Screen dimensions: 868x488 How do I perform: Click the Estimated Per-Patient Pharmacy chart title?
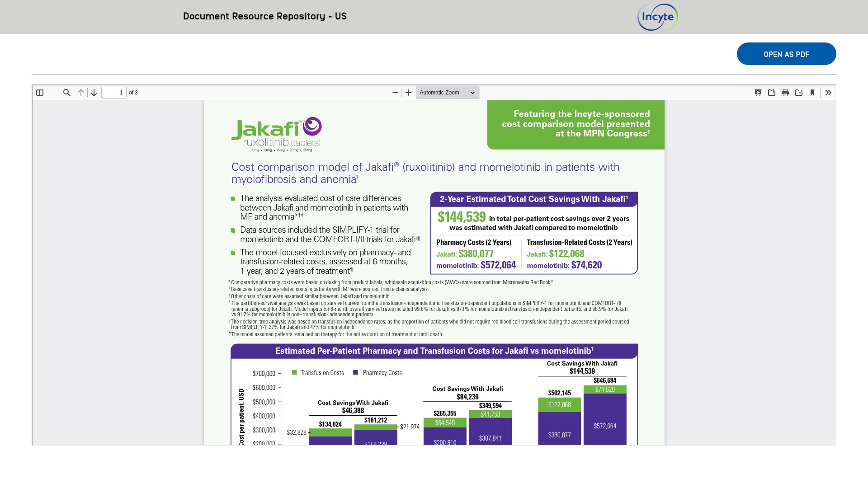(434, 351)
